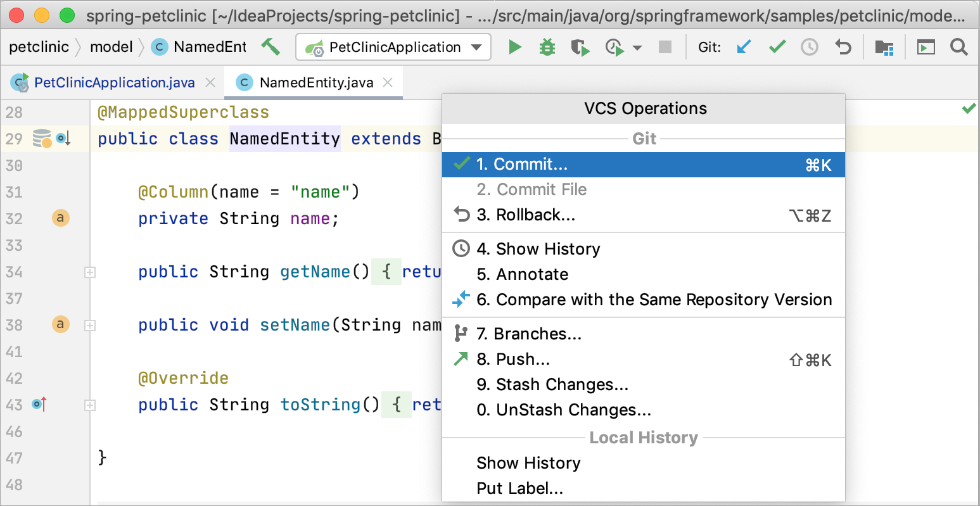Click the toolbar Rollback undo arrow

click(x=843, y=47)
